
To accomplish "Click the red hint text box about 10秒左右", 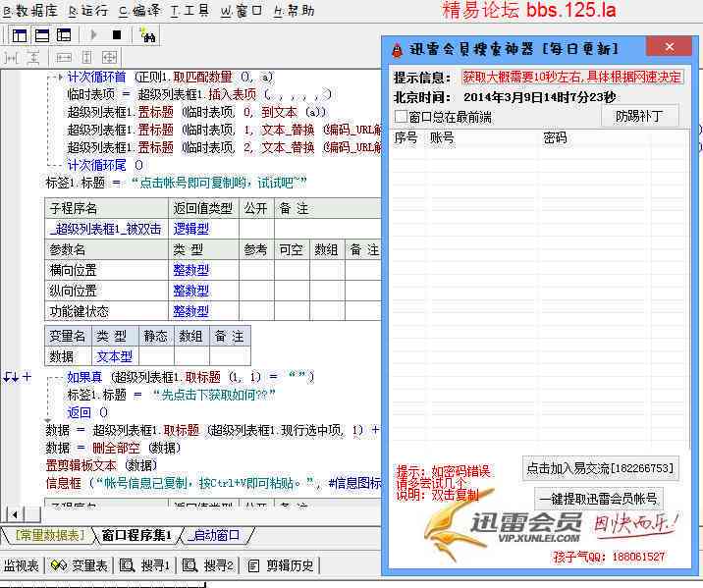I will click(572, 78).
